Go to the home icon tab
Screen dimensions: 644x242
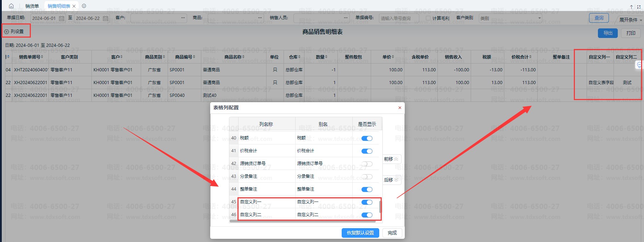click(11, 6)
